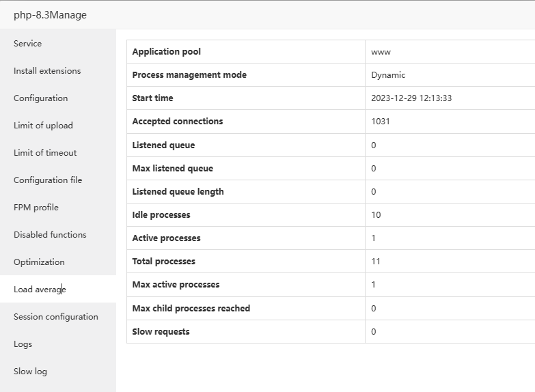Open Session configuration settings
This screenshot has width=535, height=392.
click(56, 317)
